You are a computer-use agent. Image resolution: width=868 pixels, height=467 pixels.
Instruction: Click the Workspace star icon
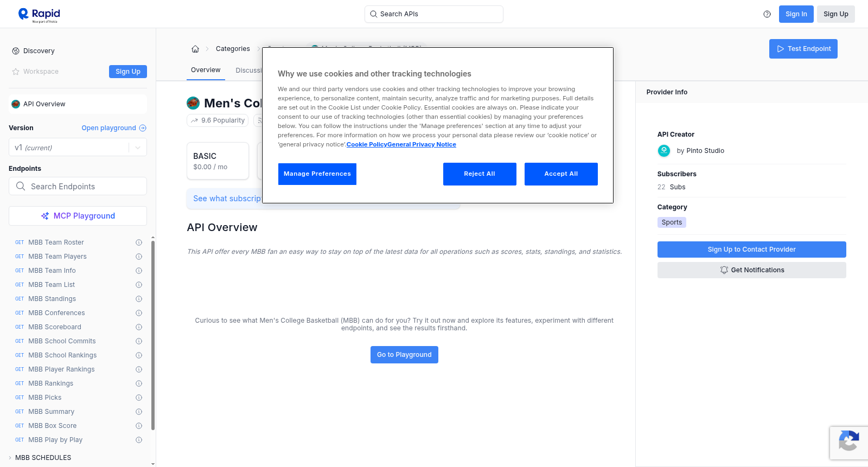coord(16,72)
